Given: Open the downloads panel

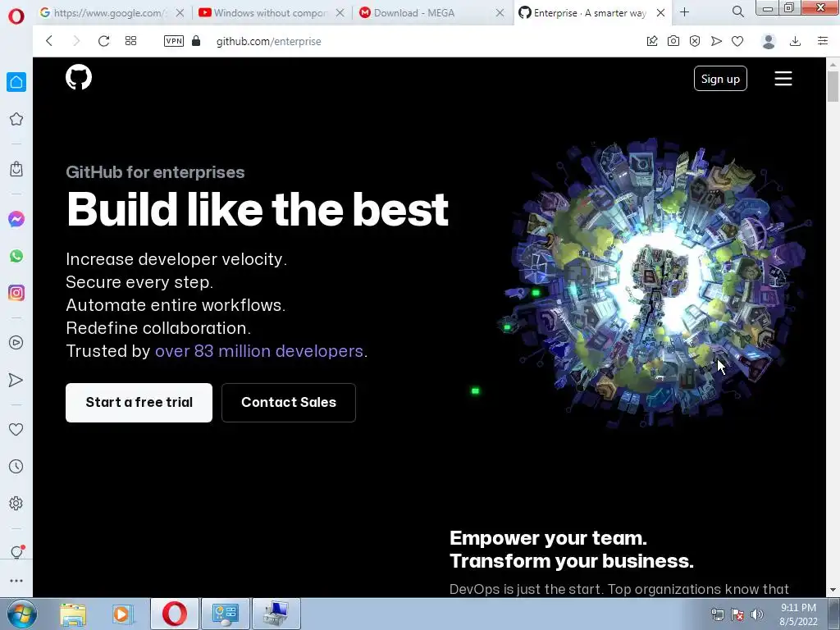Looking at the screenshot, I should [x=795, y=41].
